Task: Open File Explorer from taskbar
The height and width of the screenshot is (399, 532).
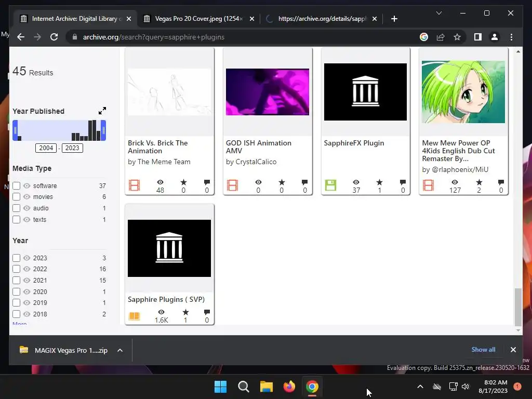Action: tap(267, 387)
